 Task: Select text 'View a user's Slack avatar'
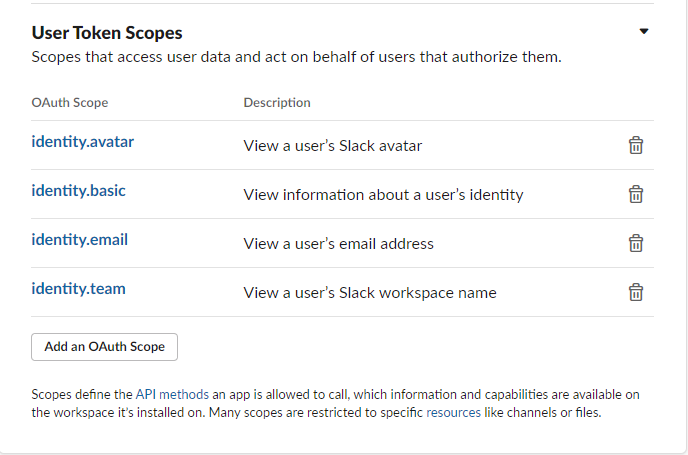click(x=333, y=146)
